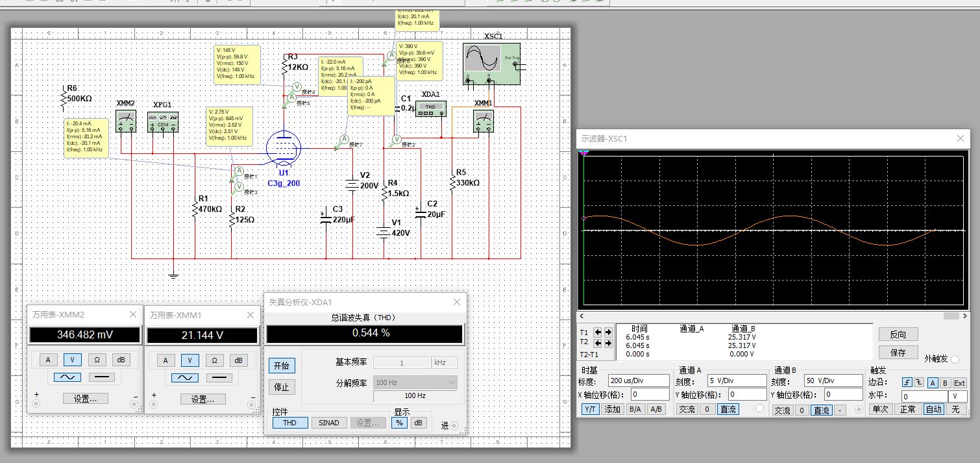This screenshot has width=980, height=463.
Task: Select the ground symbol on schematic
Action: (173, 275)
